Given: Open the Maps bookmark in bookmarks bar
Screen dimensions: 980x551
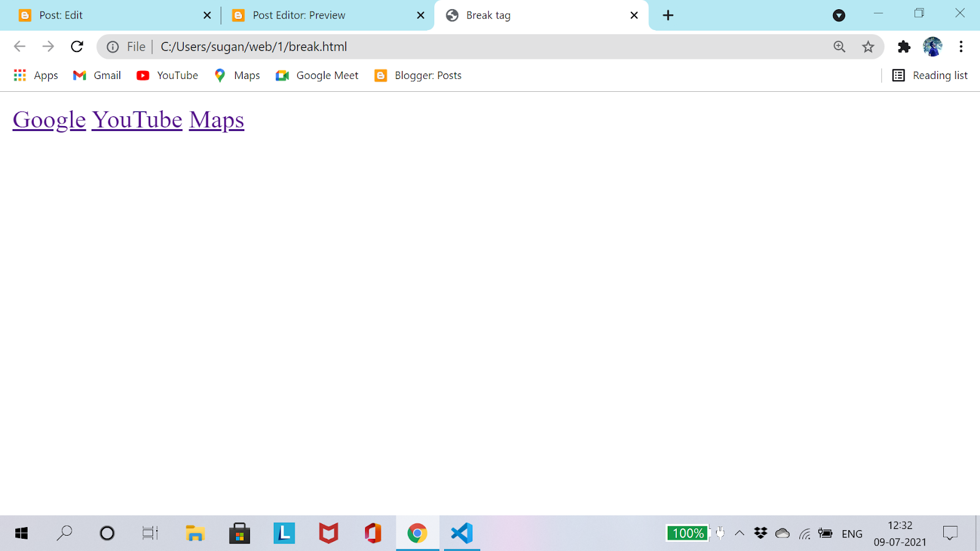Looking at the screenshot, I should [238, 75].
